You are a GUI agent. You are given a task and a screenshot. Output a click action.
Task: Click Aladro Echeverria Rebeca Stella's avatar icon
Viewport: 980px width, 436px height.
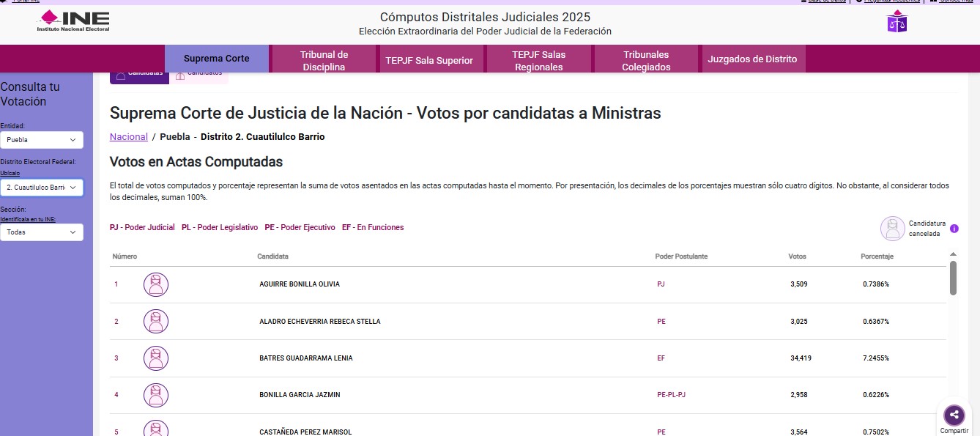click(x=156, y=321)
